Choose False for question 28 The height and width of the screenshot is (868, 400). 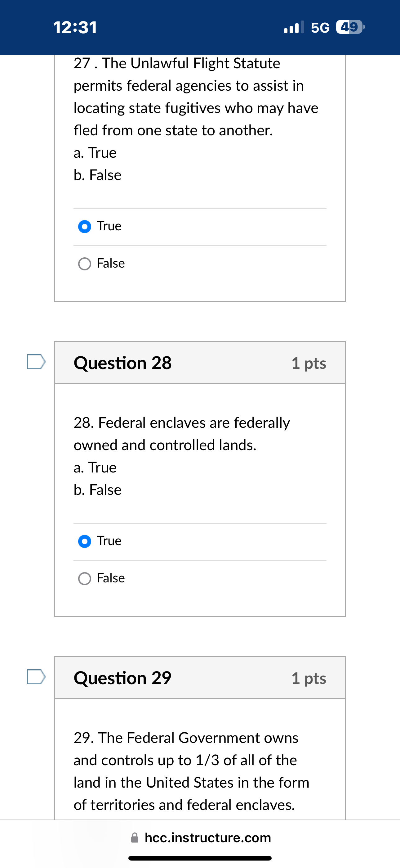click(85, 579)
